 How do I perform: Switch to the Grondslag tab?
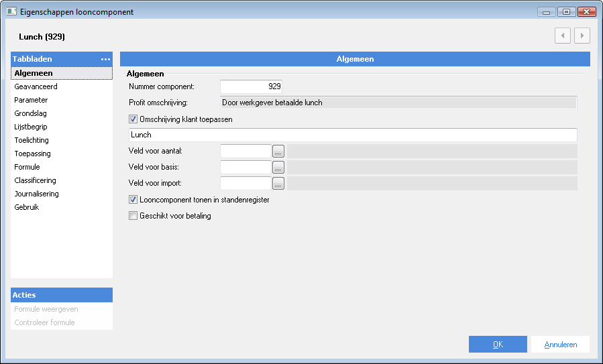coord(62,113)
